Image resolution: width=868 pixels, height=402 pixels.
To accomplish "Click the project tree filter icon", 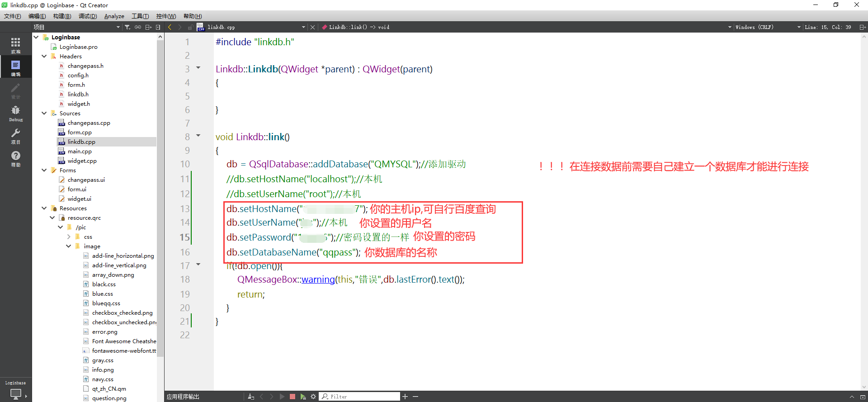I will click(127, 27).
